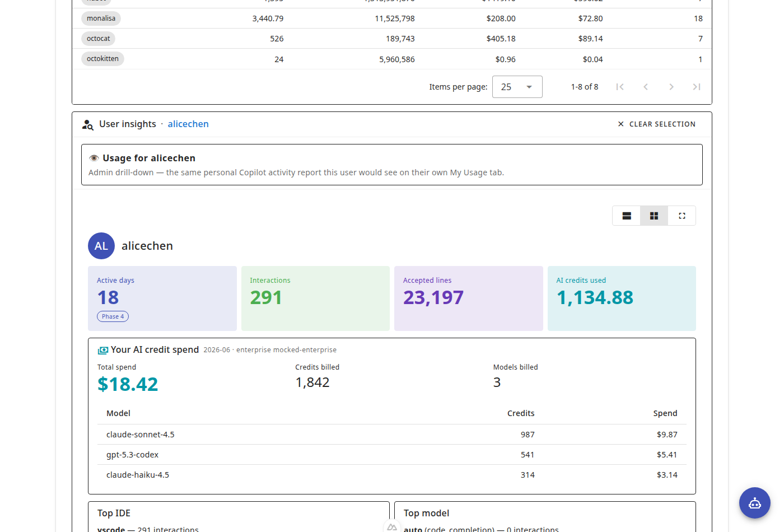The height and width of the screenshot is (532, 784).
Task: Click the $5.41 spend cell
Action: [667, 455]
